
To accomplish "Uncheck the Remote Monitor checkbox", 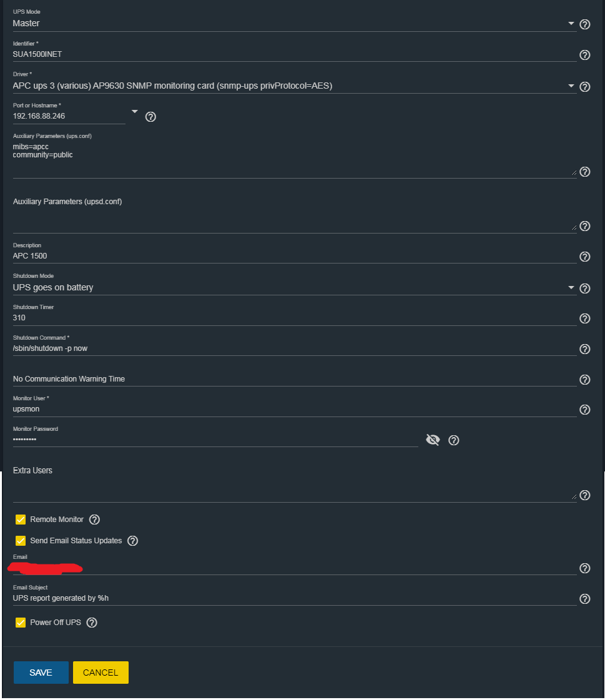I will point(21,520).
